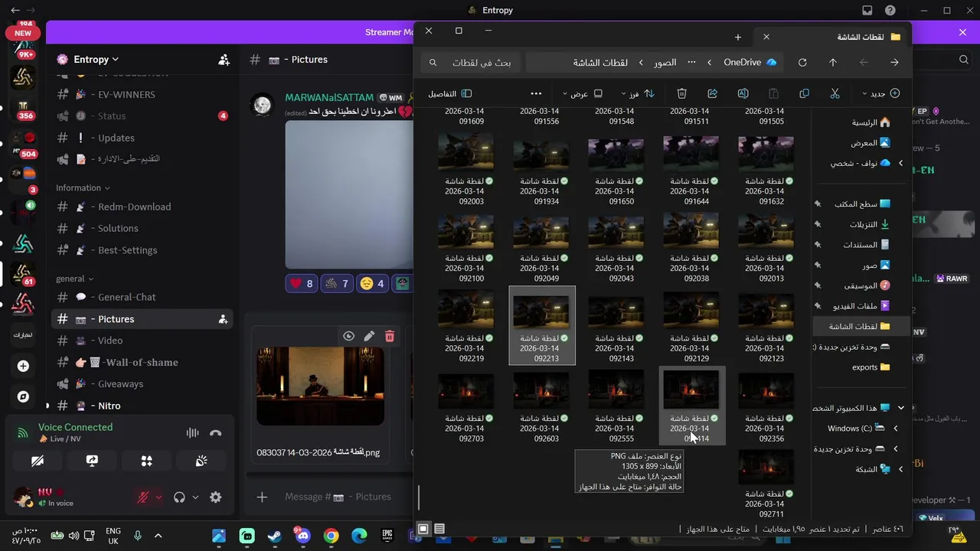Delete the selected file with trash icon
The height and width of the screenshot is (551, 980).
pyautogui.click(x=681, y=93)
